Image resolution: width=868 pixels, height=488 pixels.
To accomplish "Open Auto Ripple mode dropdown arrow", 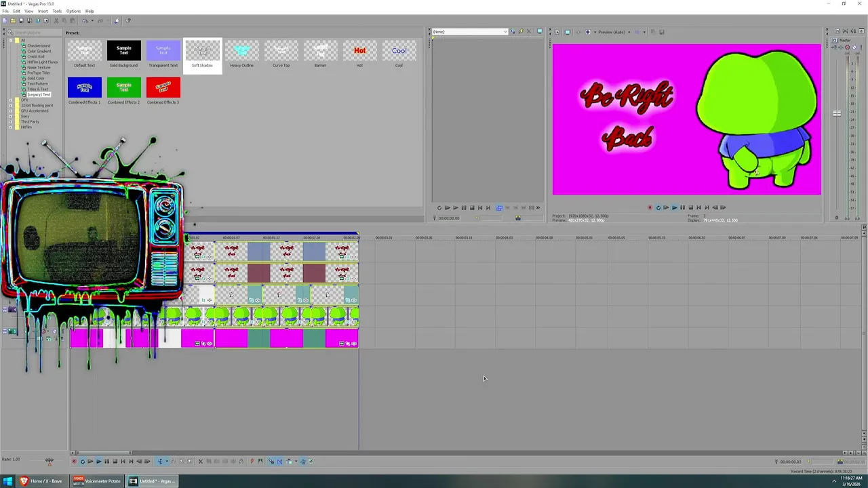I will [296, 462].
